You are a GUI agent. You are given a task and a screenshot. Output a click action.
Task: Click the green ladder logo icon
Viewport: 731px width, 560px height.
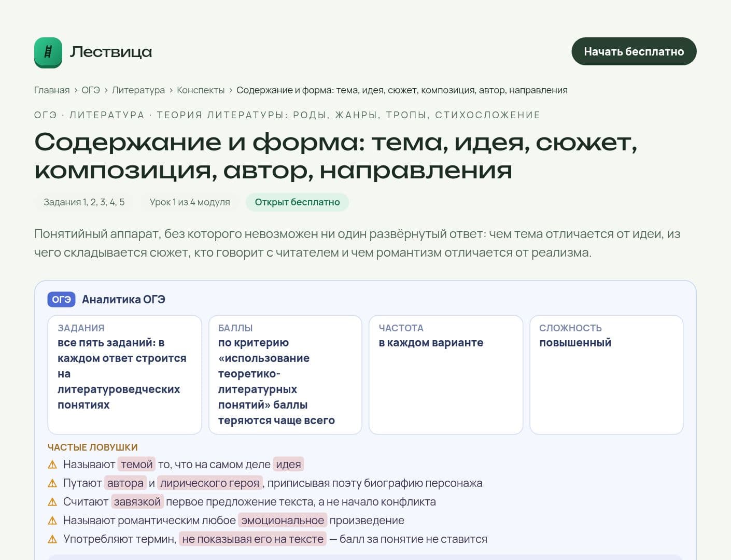coord(48,52)
